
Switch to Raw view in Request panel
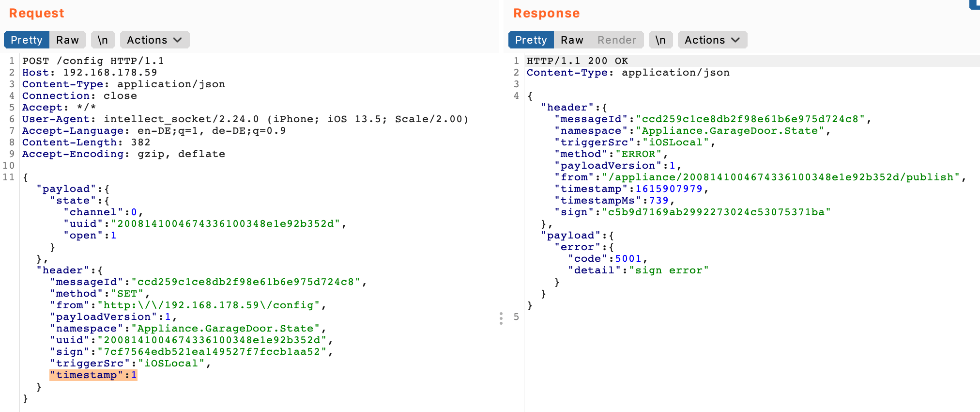point(67,40)
